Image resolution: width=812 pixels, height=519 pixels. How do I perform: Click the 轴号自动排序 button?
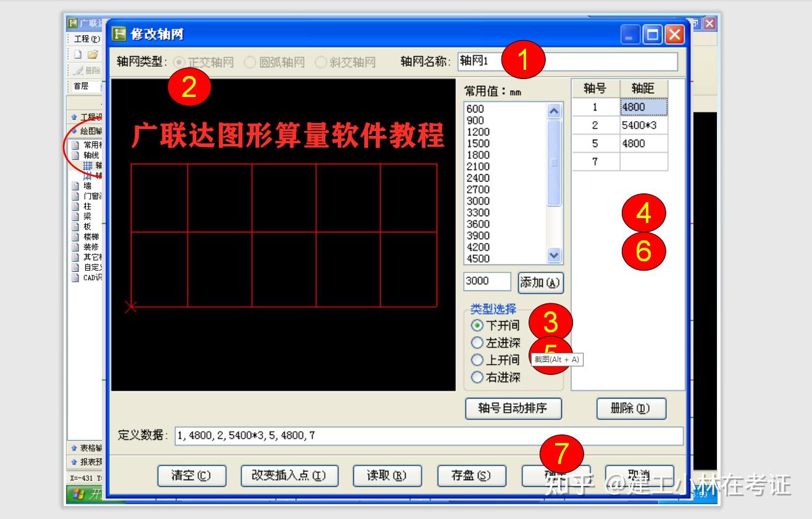pos(513,408)
